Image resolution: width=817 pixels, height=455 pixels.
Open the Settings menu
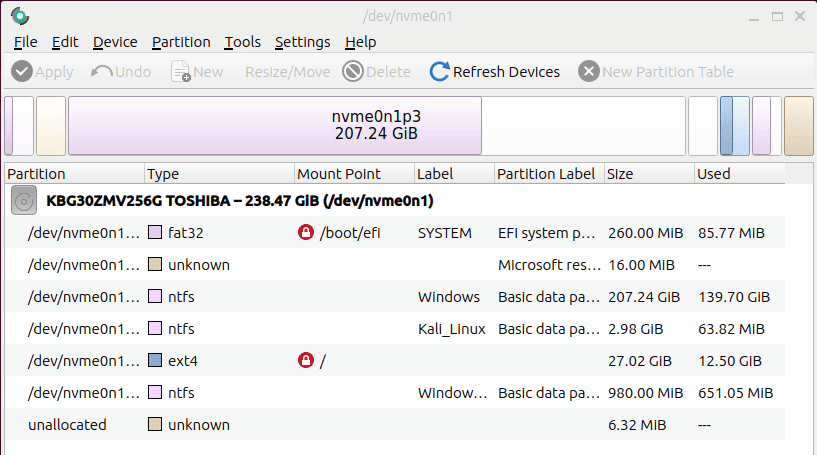pos(303,42)
